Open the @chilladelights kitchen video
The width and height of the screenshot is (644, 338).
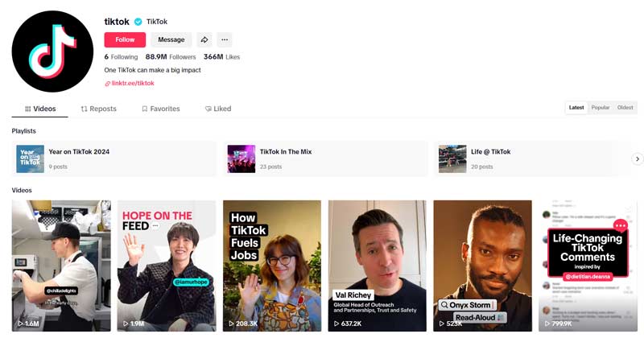[x=61, y=266]
